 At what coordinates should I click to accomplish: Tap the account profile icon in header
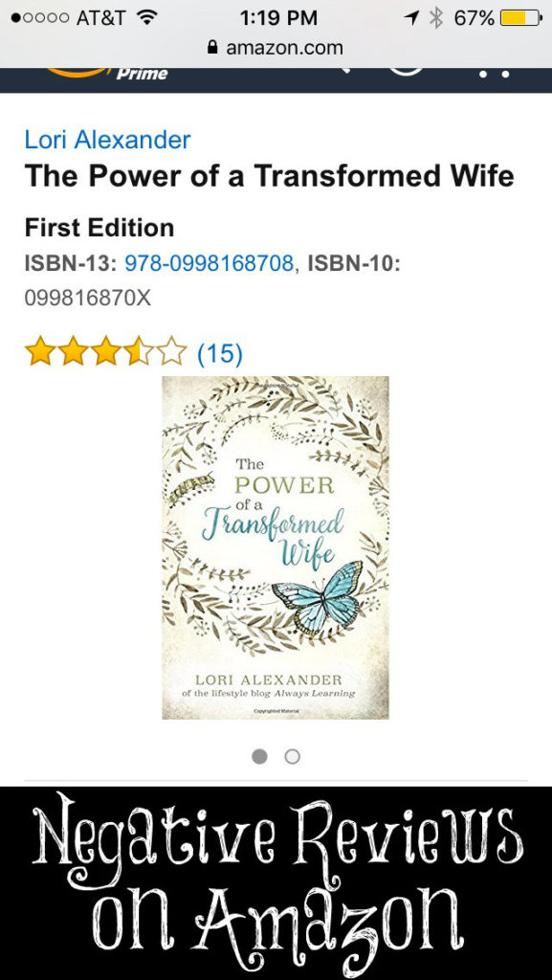coord(408,70)
